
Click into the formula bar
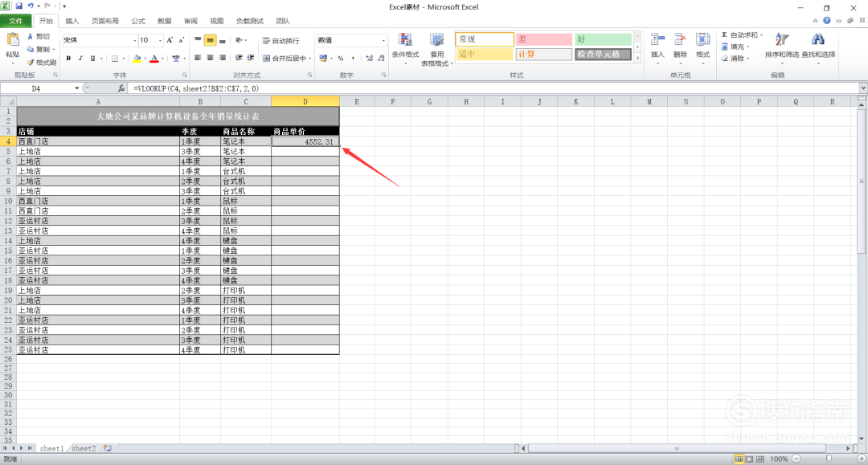[493, 88]
